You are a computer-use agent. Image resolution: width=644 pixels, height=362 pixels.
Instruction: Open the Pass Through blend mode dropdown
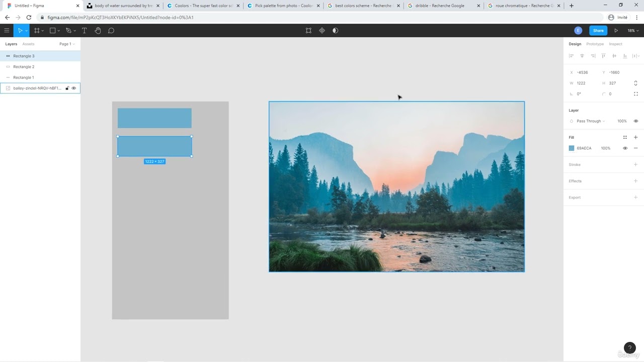590,121
